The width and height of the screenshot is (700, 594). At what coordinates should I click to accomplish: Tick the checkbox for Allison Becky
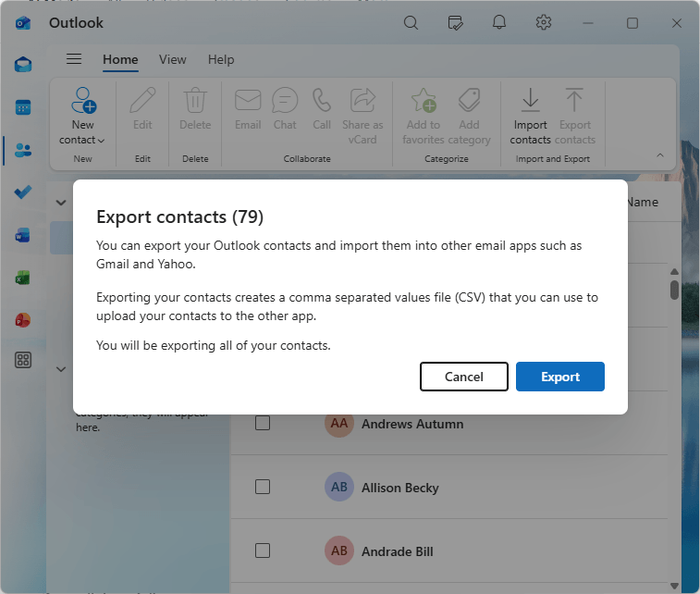263,487
